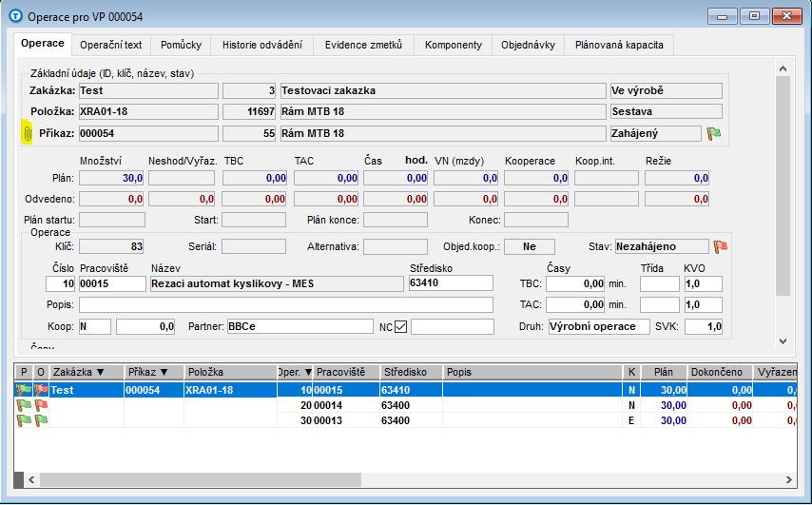Click green P flag in Test row
812x505 pixels.
24,390
